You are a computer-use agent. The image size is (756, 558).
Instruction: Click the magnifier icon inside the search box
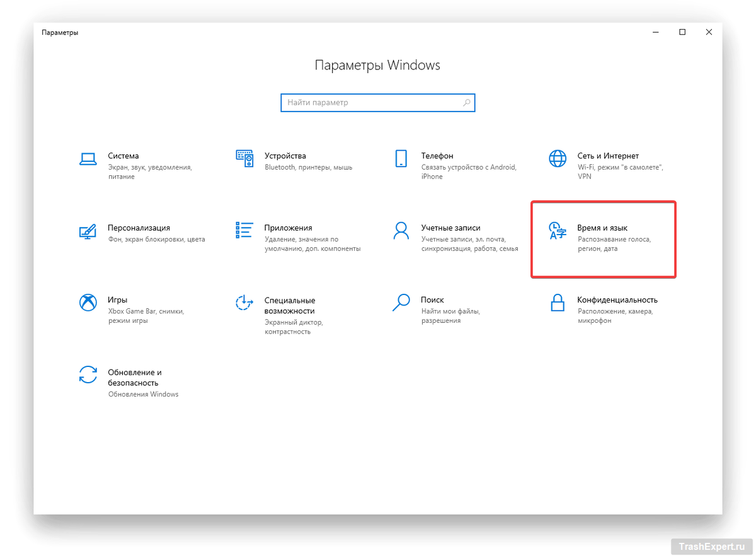tap(466, 102)
